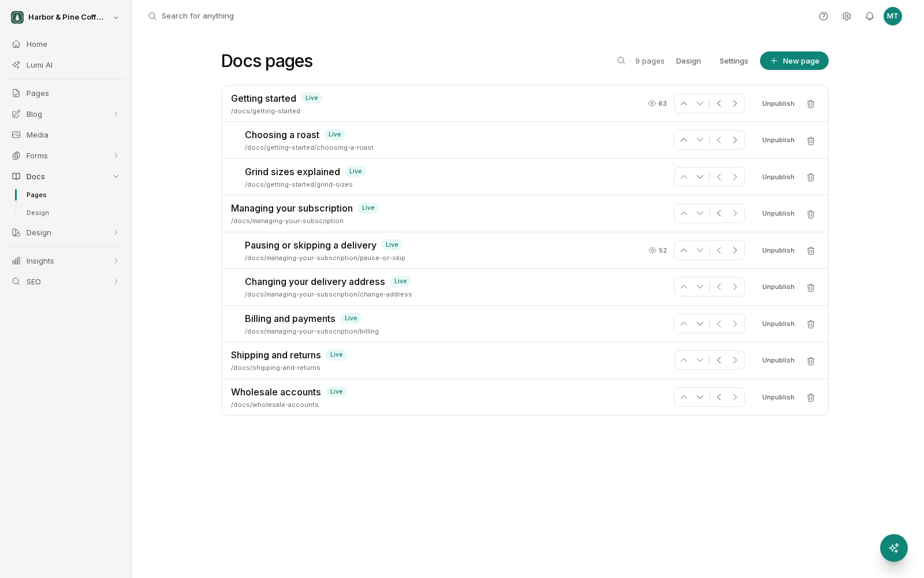
Task: Collapse the Docs sidebar section
Action: tap(116, 176)
